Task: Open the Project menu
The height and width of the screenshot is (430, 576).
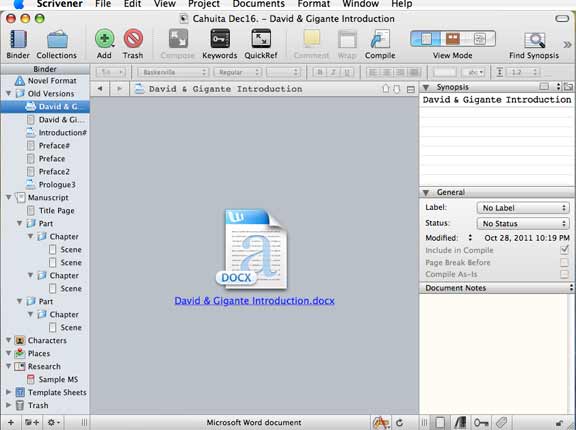Action: 204,4
